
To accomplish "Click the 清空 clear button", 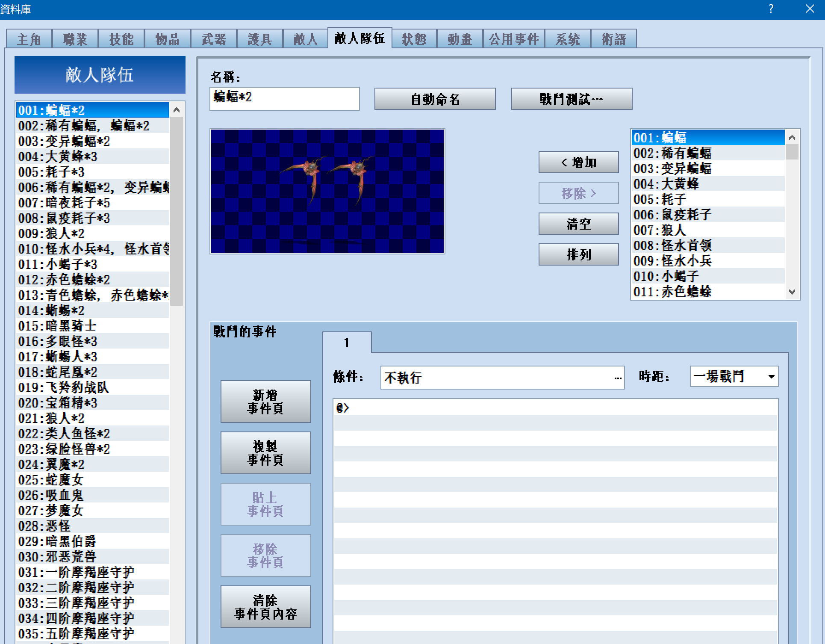I will (x=578, y=224).
